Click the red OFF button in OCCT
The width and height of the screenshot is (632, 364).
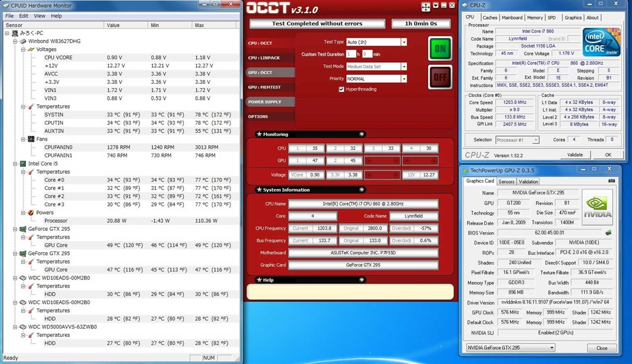(x=439, y=77)
